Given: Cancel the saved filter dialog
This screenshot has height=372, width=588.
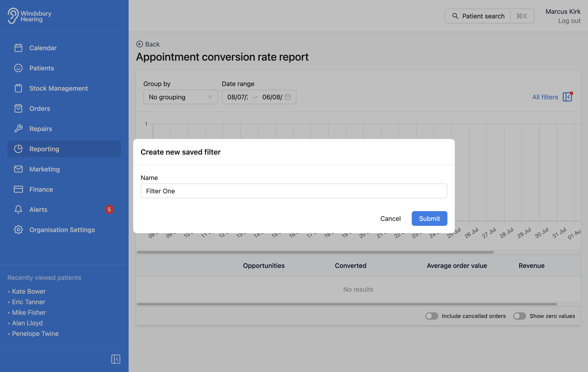Looking at the screenshot, I should click(x=390, y=218).
